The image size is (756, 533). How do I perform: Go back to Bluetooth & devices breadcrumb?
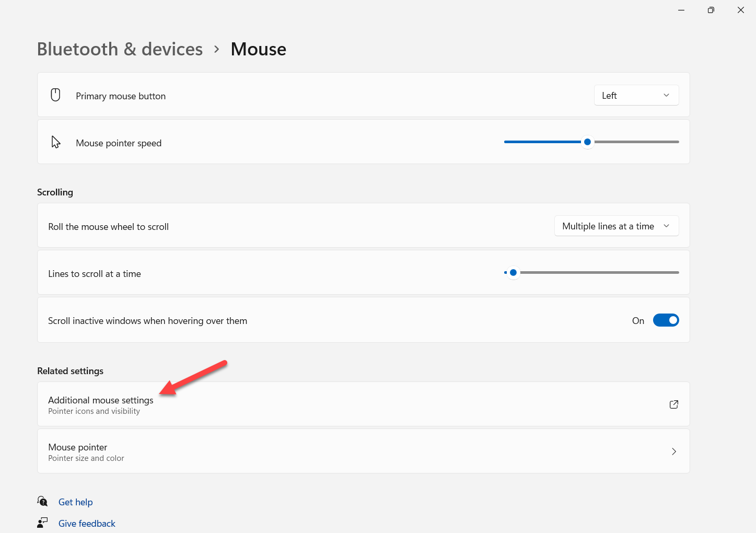coord(120,49)
